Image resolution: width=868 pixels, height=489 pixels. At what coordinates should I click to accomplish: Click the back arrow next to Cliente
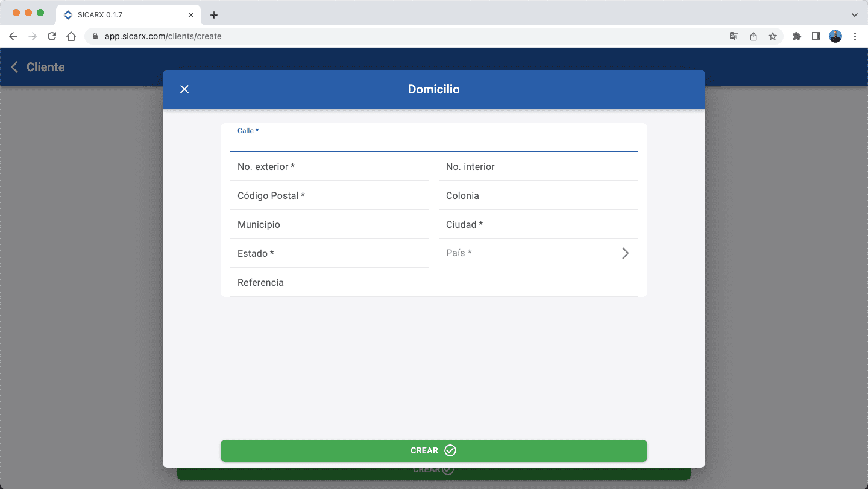point(15,67)
